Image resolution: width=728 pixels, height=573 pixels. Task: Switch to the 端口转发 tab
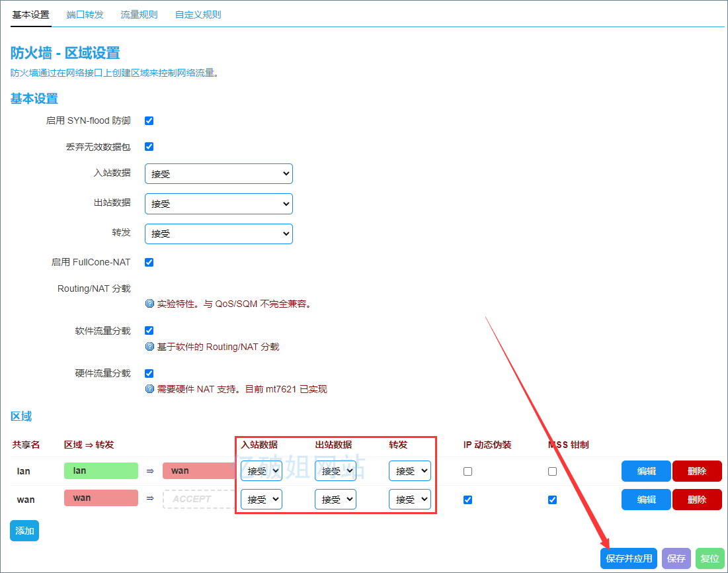point(85,14)
